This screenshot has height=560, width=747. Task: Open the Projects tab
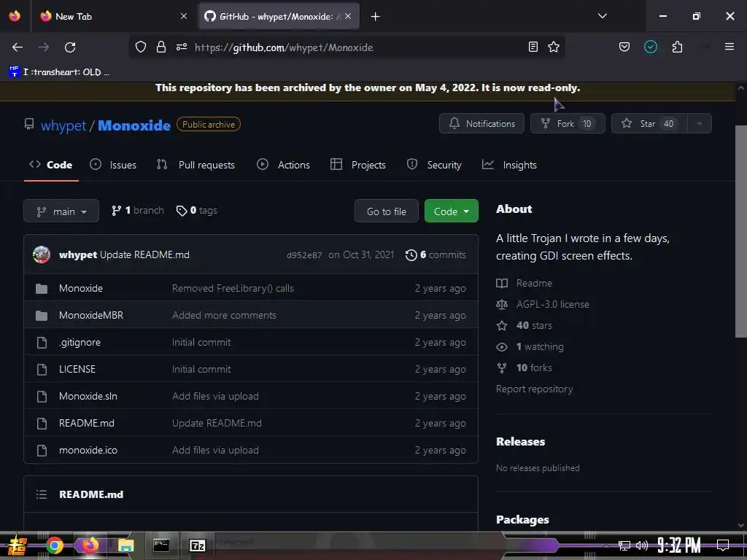[358, 165]
